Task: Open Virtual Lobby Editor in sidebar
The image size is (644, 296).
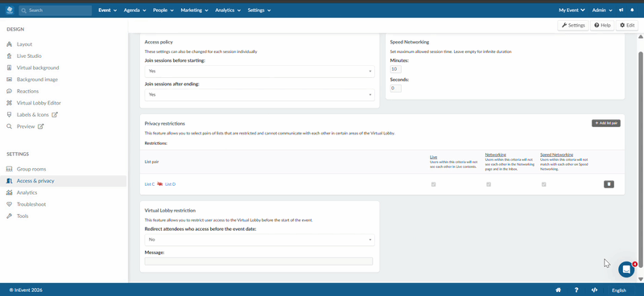Action: click(x=39, y=103)
